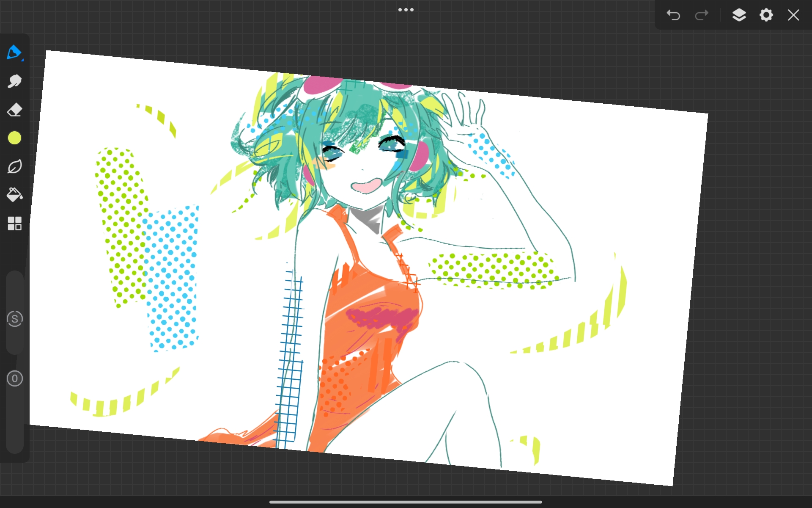Select the smudge finger tool

coord(14,81)
